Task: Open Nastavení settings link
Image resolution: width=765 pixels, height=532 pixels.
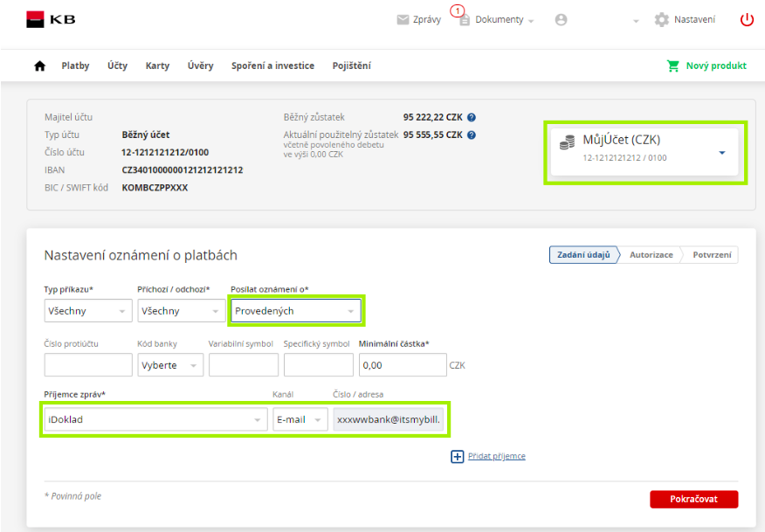Action: pos(695,19)
